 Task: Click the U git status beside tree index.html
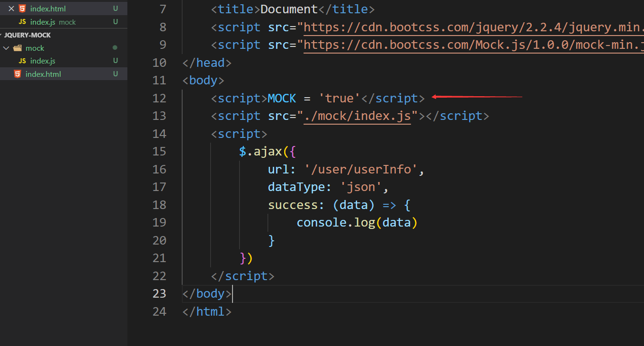[115, 74]
